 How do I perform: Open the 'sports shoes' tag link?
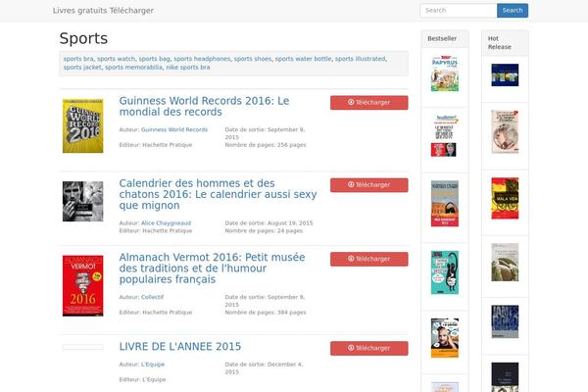[253, 59]
